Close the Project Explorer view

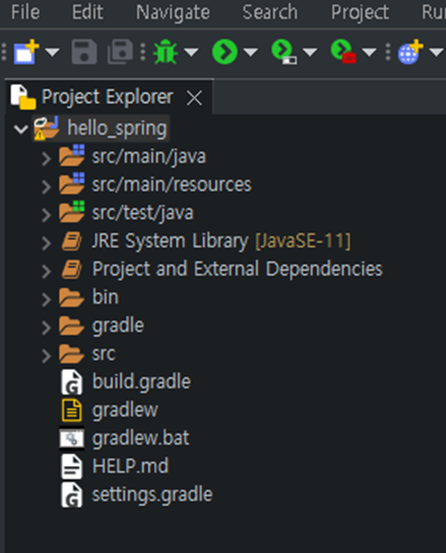[194, 98]
